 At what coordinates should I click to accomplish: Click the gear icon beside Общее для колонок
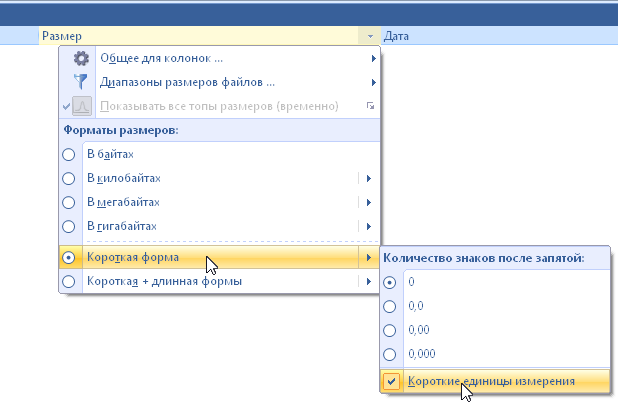pyautogui.click(x=81, y=58)
